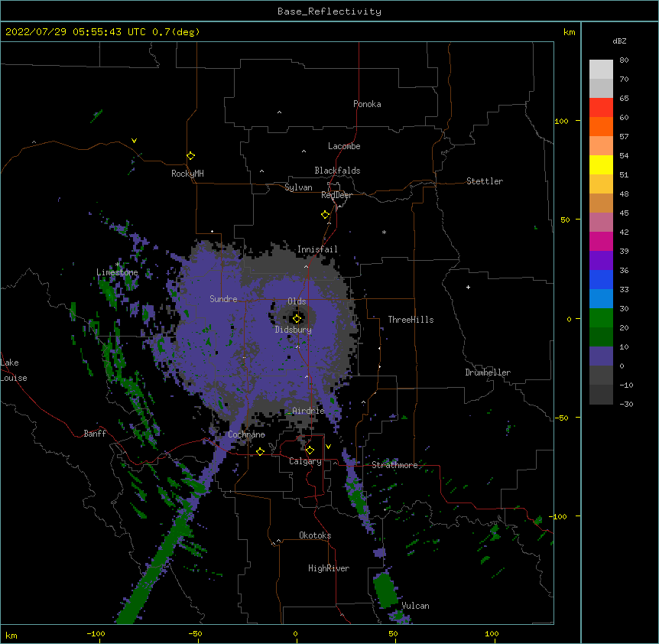Click the Lake Louise label

(14, 370)
